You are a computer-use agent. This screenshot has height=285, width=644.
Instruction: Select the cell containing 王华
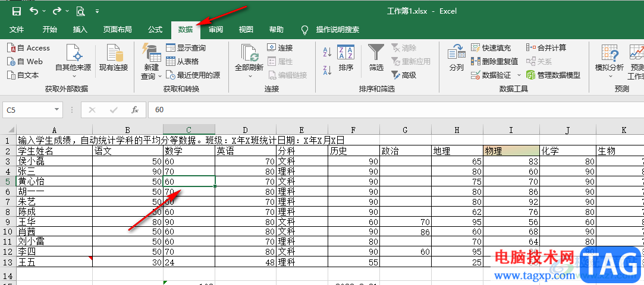(54, 222)
